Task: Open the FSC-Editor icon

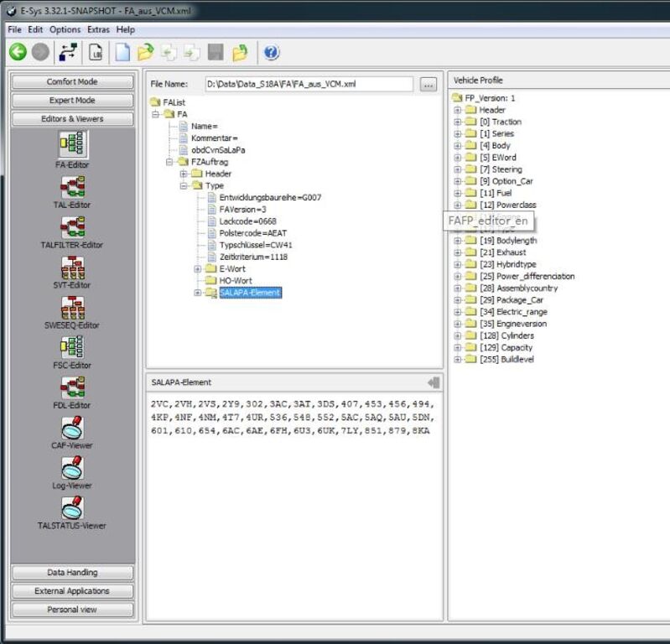Action: pyautogui.click(x=73, y=347)
